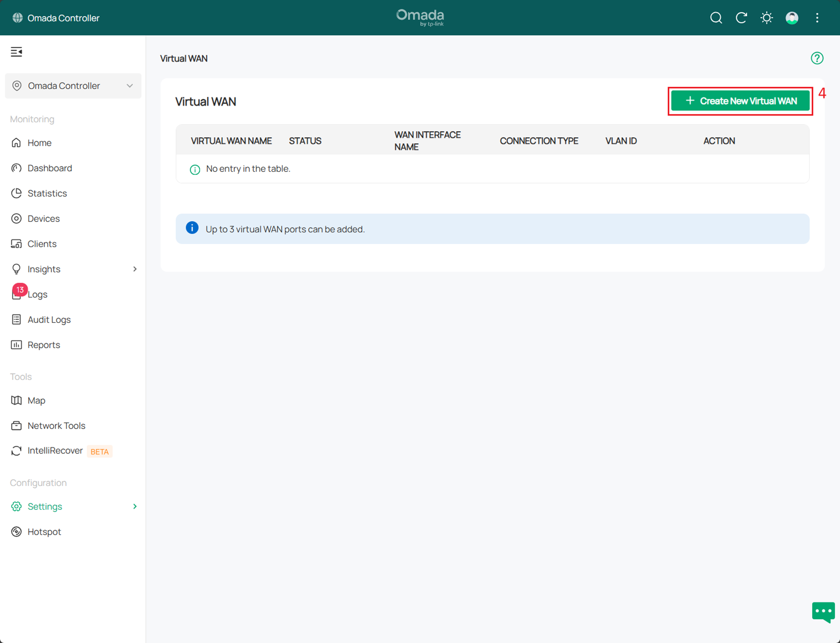Click the Audit Logs list icon
840x643 pixels.
tap(16, 320)
